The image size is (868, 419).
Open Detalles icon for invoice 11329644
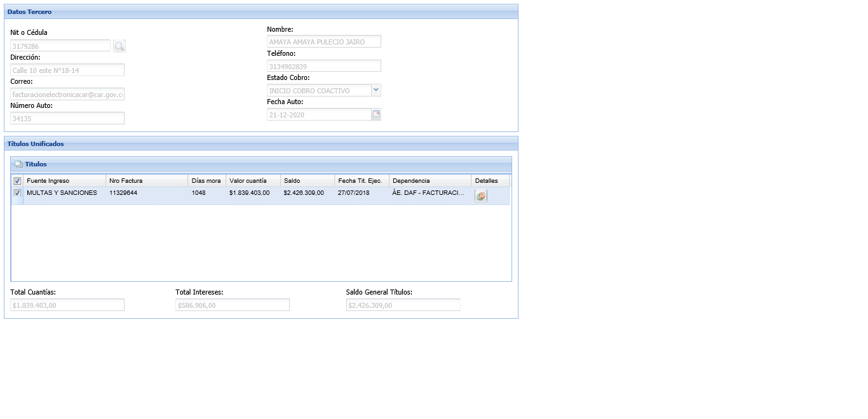coord(481,196)
